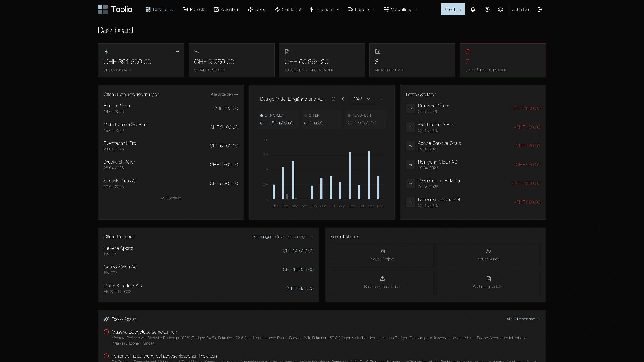Open the 2026 year dropdown

click(362, 99)
